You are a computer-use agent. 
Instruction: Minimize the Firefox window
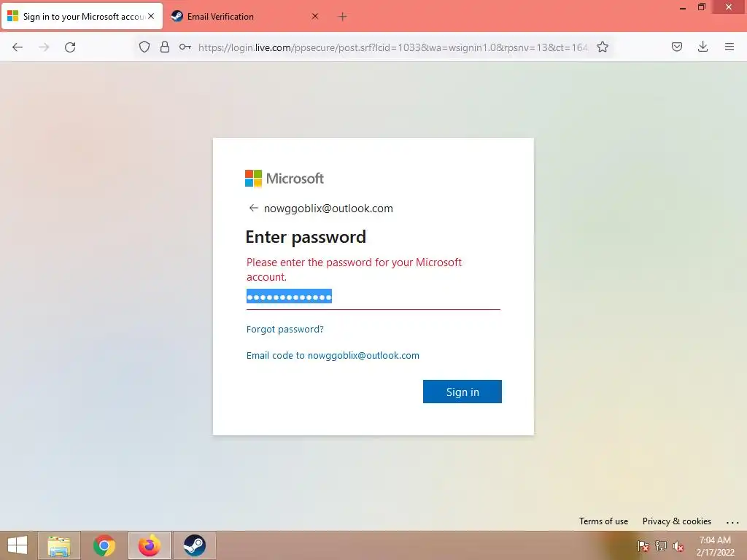point(682,7)
